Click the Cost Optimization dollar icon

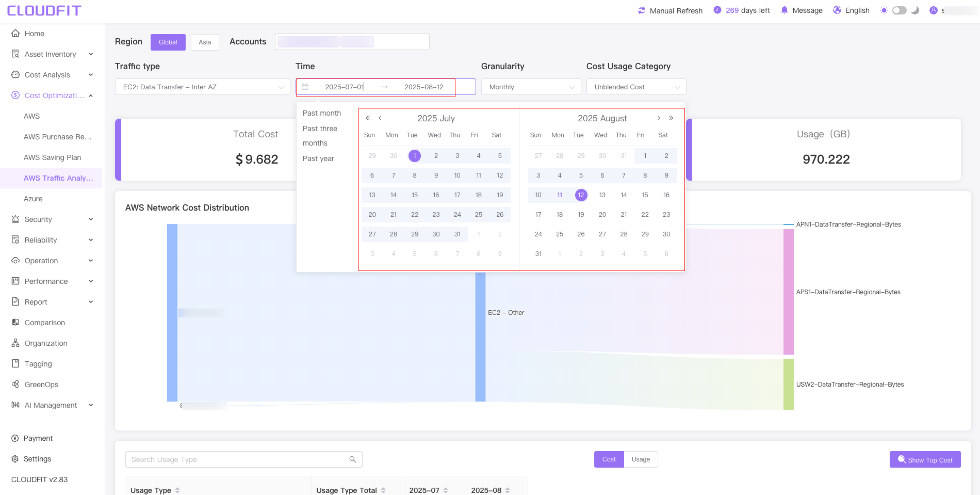click(15, 95)
